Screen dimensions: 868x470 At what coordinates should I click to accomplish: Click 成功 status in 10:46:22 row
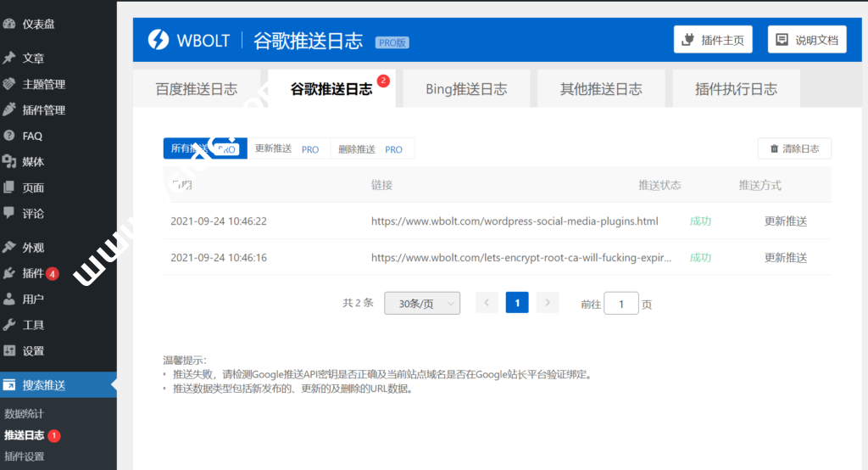[700, 221]
